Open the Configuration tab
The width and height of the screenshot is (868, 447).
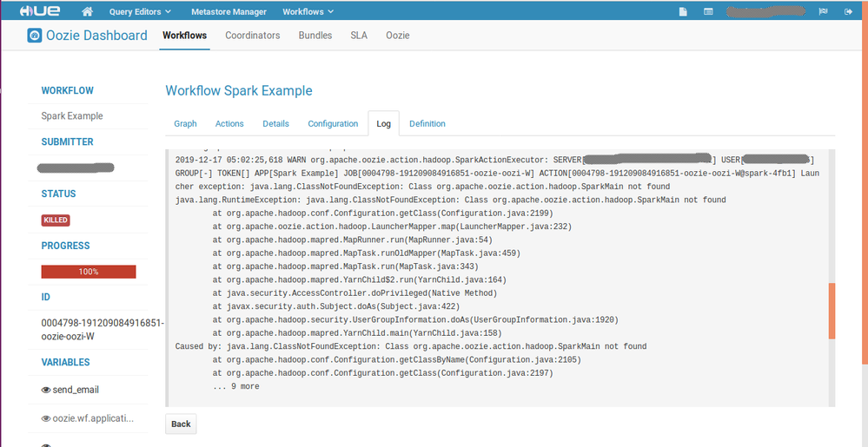click(x=333, y=123)
